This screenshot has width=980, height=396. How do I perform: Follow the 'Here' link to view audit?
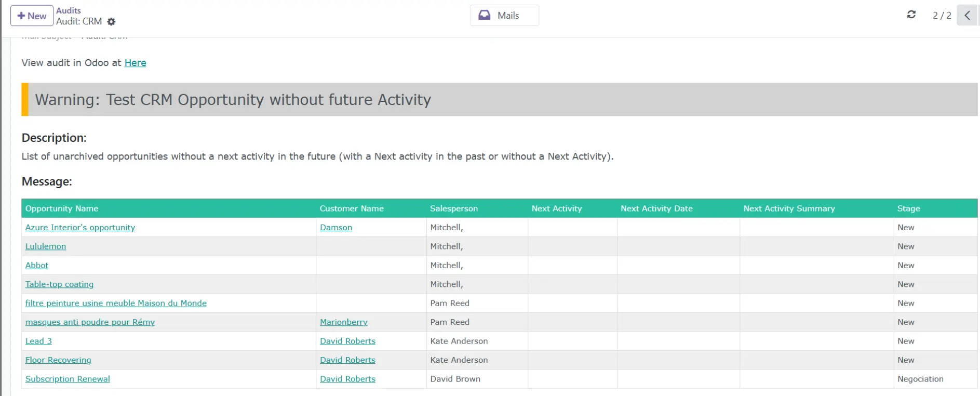pyautogui.click(x=135, y=63)
